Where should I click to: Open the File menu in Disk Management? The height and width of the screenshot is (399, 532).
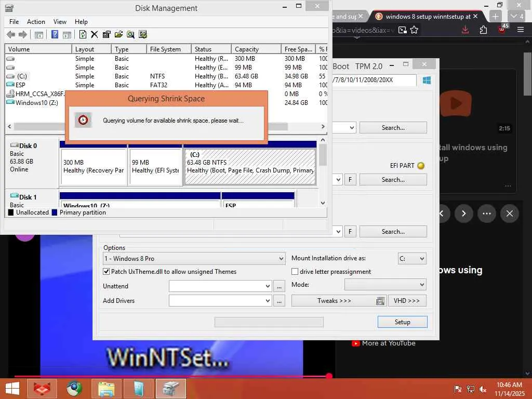14,22
